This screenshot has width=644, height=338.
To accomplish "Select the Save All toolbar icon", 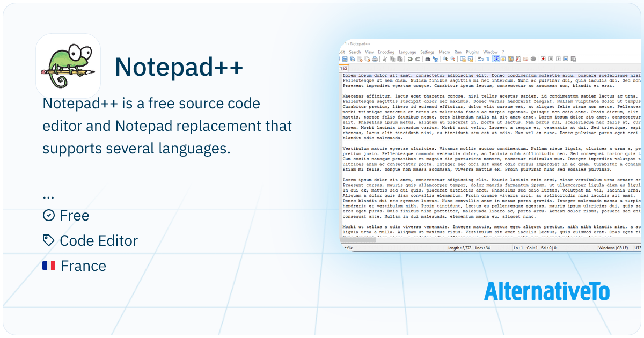I will [352, 59].
